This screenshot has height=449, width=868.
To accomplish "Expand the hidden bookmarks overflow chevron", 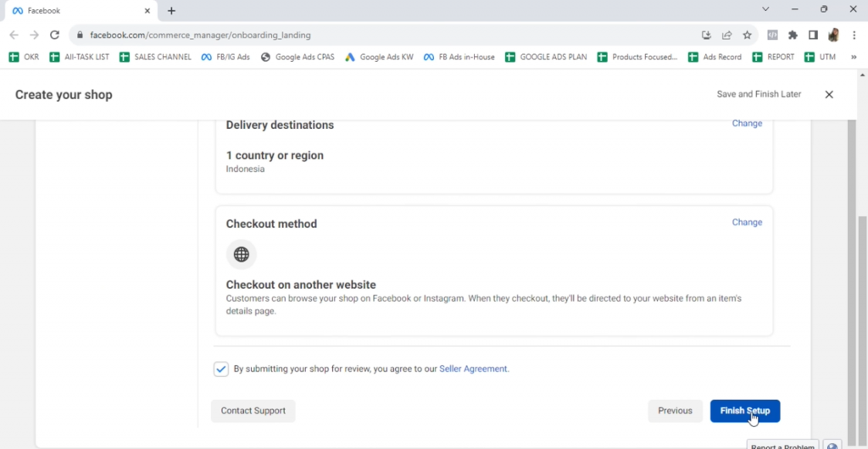I will tap(854, 57).
